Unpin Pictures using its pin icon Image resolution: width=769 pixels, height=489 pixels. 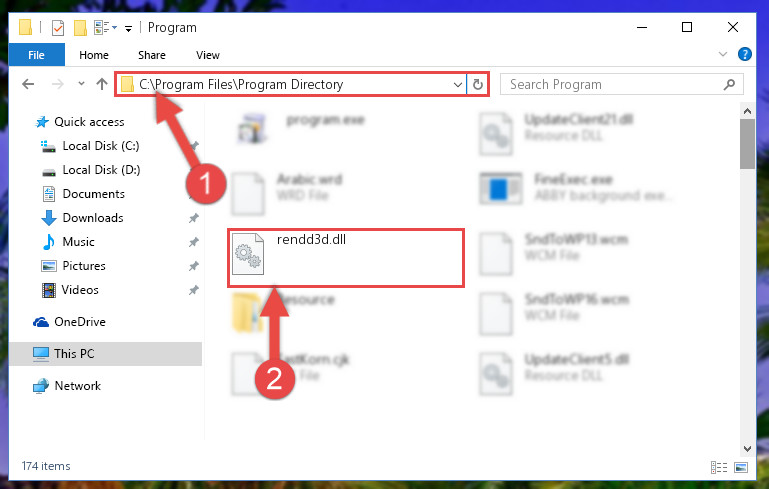tap(194, 266)
